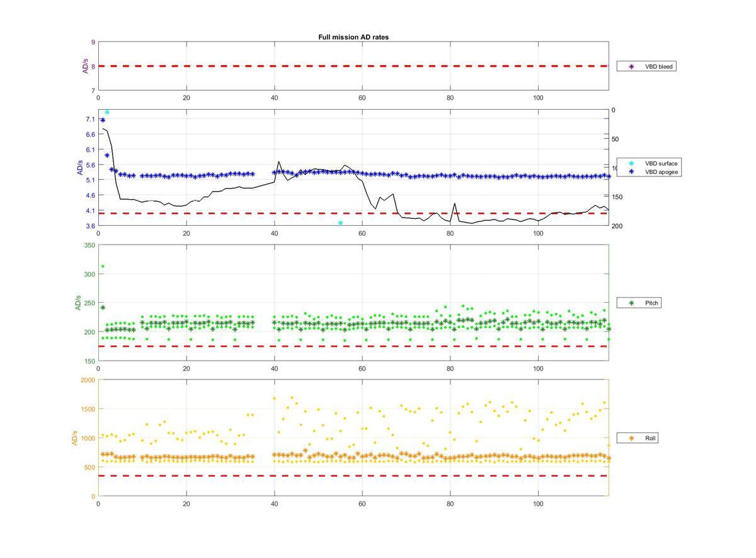Click the 9 tick on VBD bleed axis
Screen dimensions: 756x558
93,42
